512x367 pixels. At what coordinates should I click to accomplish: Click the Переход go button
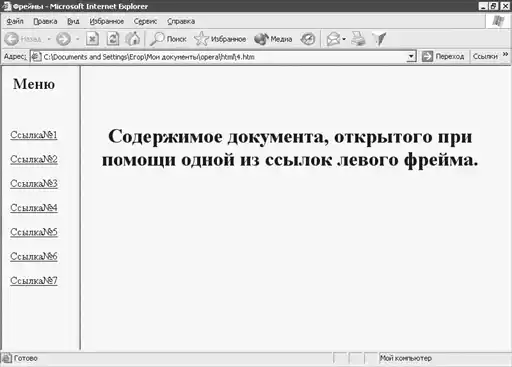pyautogui.click(x=443, y=57)
